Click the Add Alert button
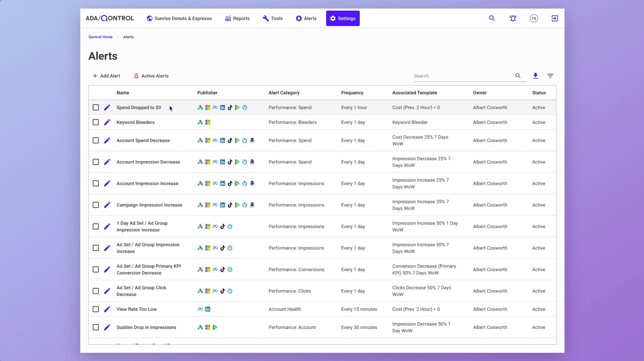The height and width of the screenshot is (361, 644). click(106, 76)
